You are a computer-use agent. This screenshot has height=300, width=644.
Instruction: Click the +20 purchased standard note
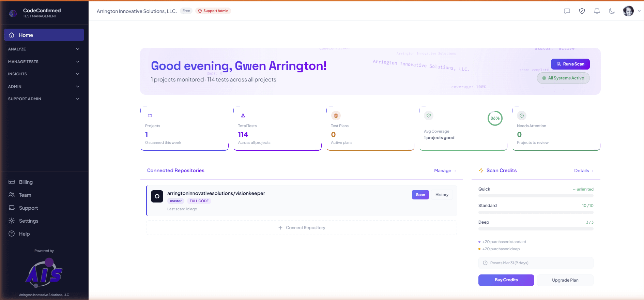pyautogui.click(x=504, y=242)
